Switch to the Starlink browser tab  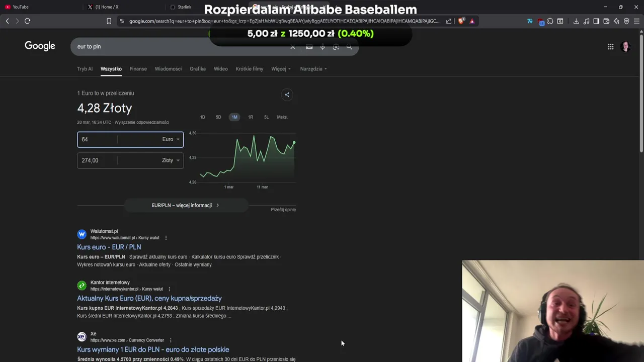(x=205, y=7)
